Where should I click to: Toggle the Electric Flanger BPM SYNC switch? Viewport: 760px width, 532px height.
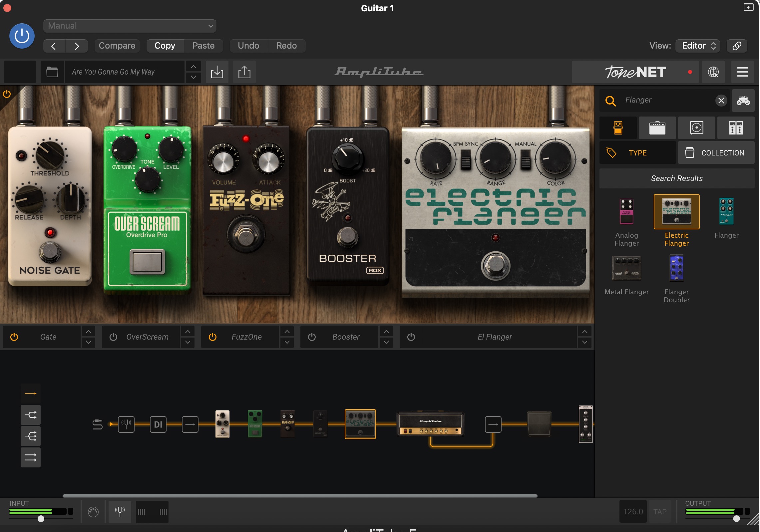pos(466,160)
